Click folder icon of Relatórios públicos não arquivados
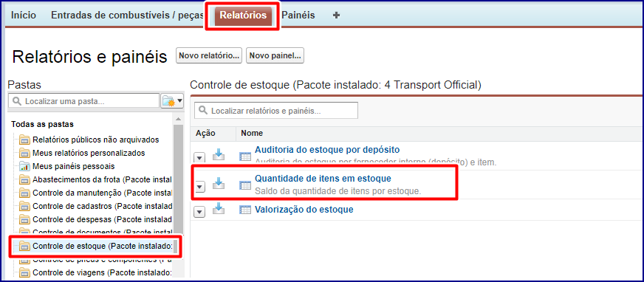The width and height of the screenshot is (644, 282). [25, 140]
